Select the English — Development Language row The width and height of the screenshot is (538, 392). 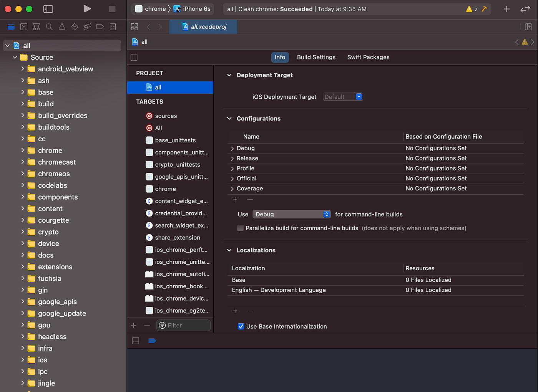[375, 290]
